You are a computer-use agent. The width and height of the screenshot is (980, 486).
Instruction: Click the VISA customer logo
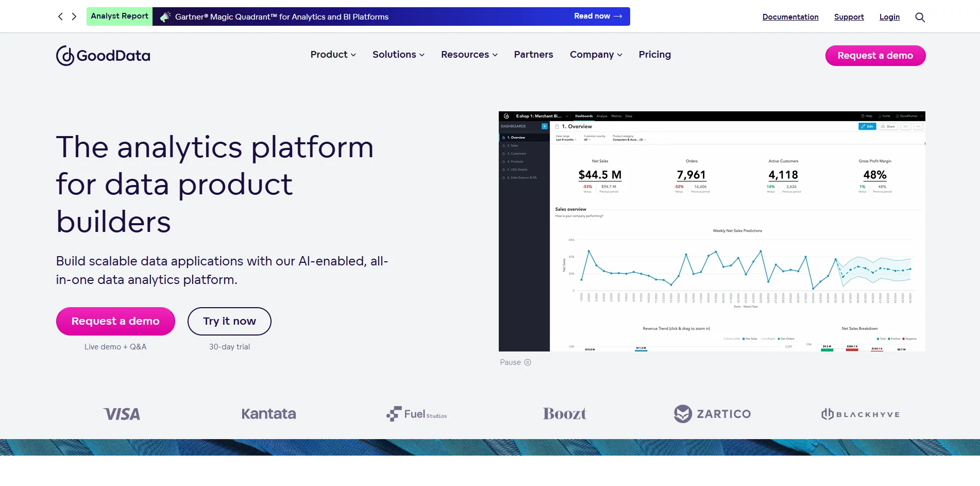pyautogui.click(x=122, y=414)
